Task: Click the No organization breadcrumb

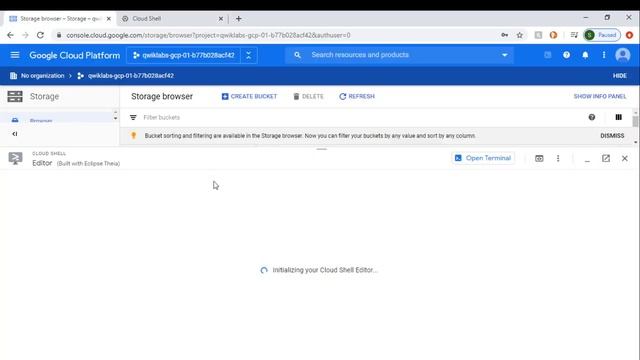Action: point(42,76)
